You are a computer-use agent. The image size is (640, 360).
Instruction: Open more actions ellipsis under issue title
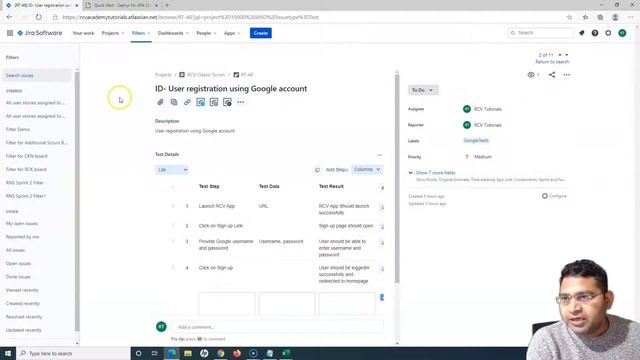pyautogui.click(x=241, y=102)
